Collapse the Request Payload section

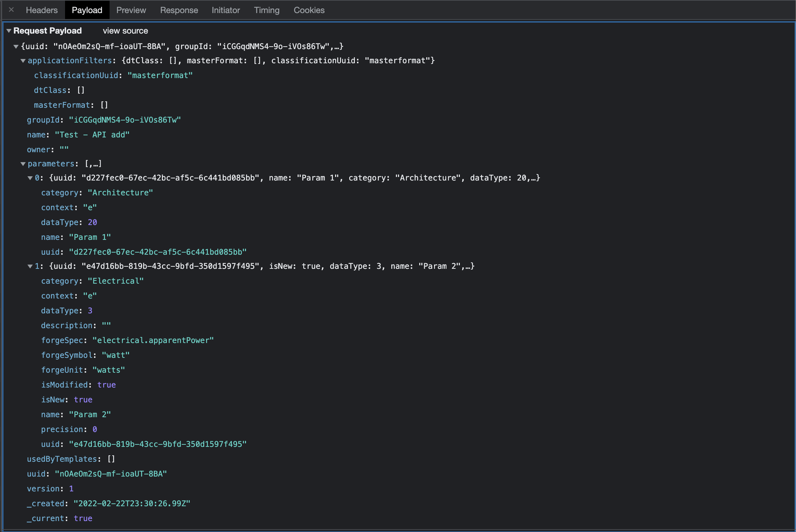9,31
